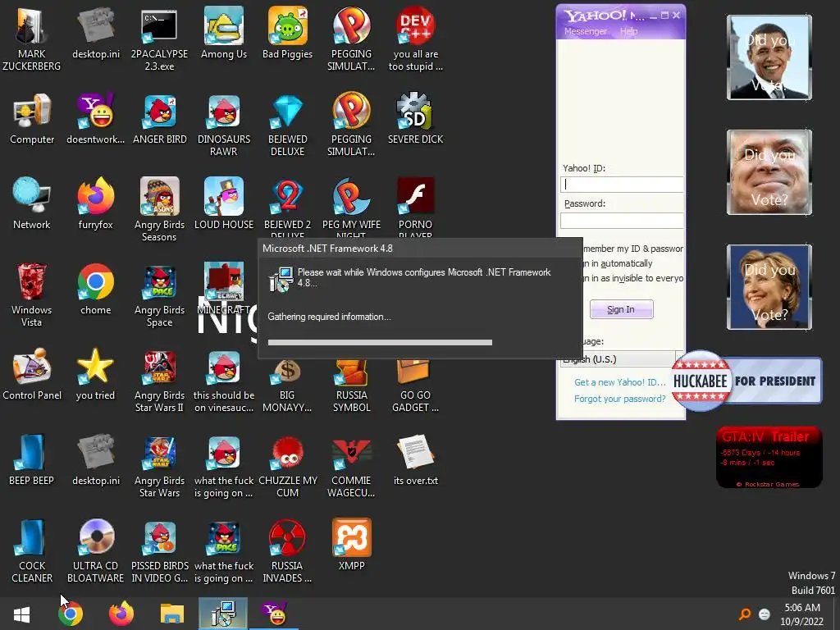Image resolution: width=840 pixels, height=630 pixels.
Task: Open the GTA:IV Trailer countdown gadget
Action: 769,458
